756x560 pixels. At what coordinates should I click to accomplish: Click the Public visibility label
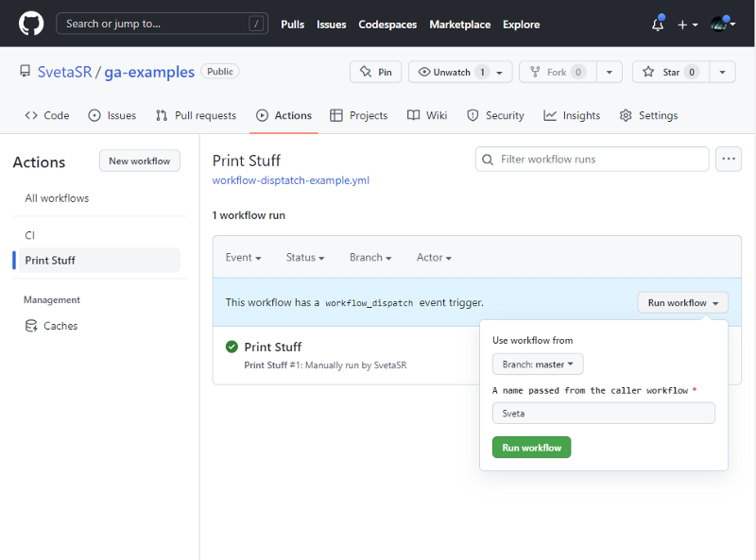(x=220, y=72)
